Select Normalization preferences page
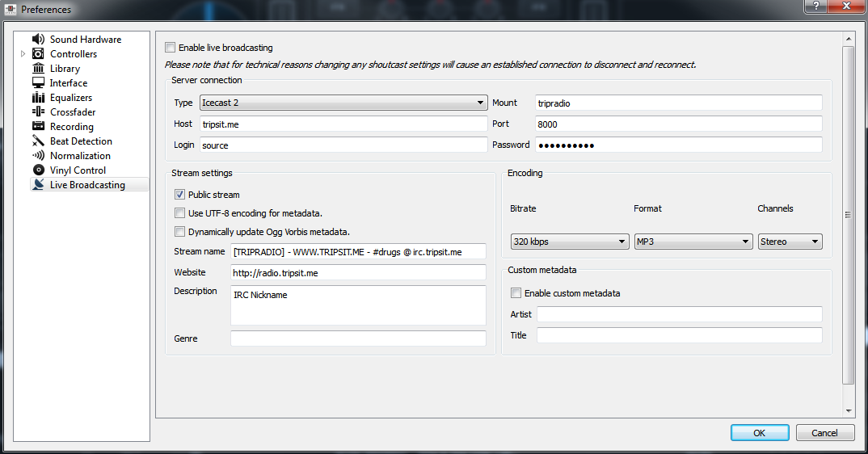This screenshot has height=454, width=868. (x=80, y=156)
